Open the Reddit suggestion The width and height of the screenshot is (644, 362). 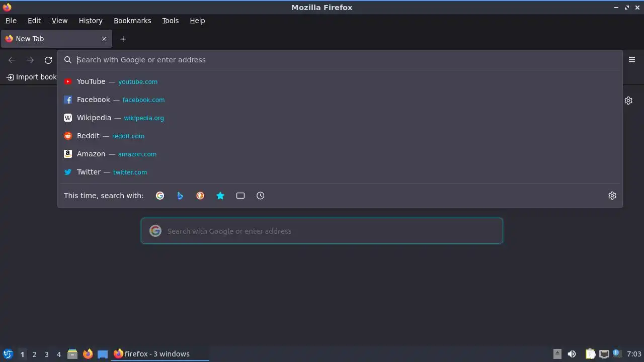coord(340,136)
